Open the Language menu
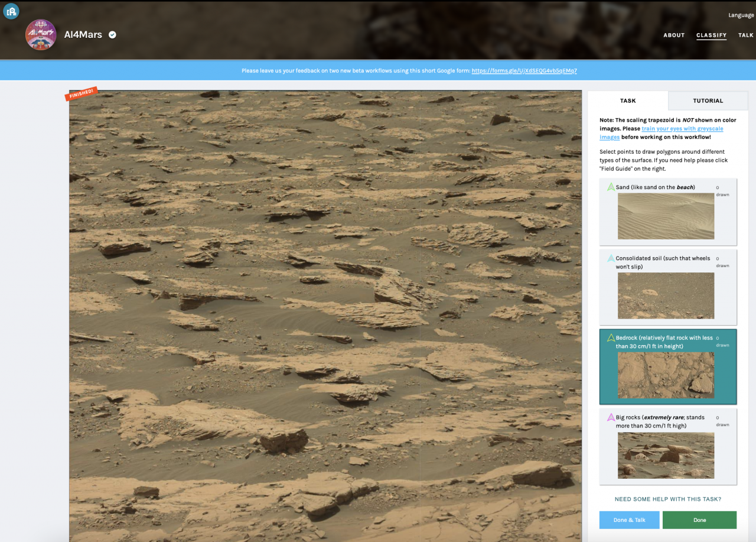The height and width of the screenshot is (542, 756). tap(741, 15)
